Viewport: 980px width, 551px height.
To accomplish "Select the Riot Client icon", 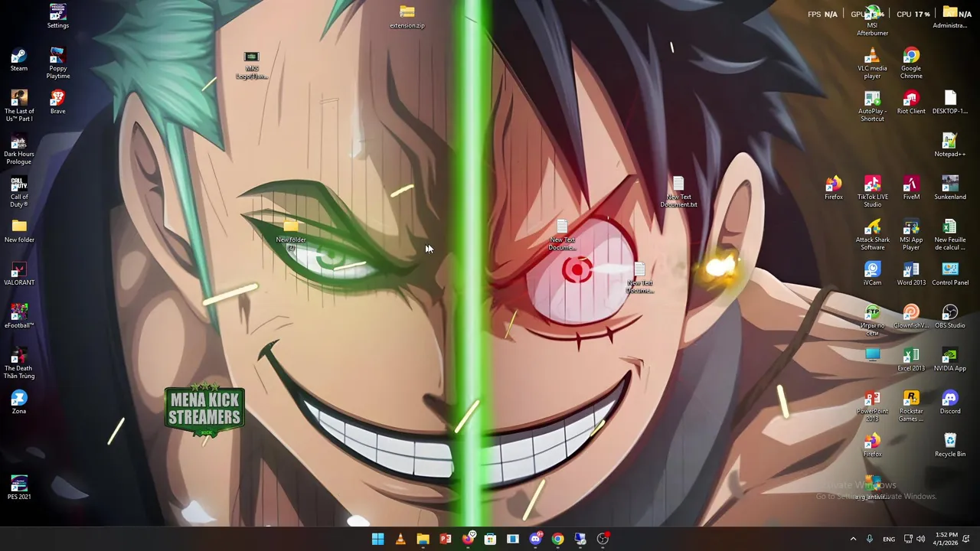I will point(911,103).
